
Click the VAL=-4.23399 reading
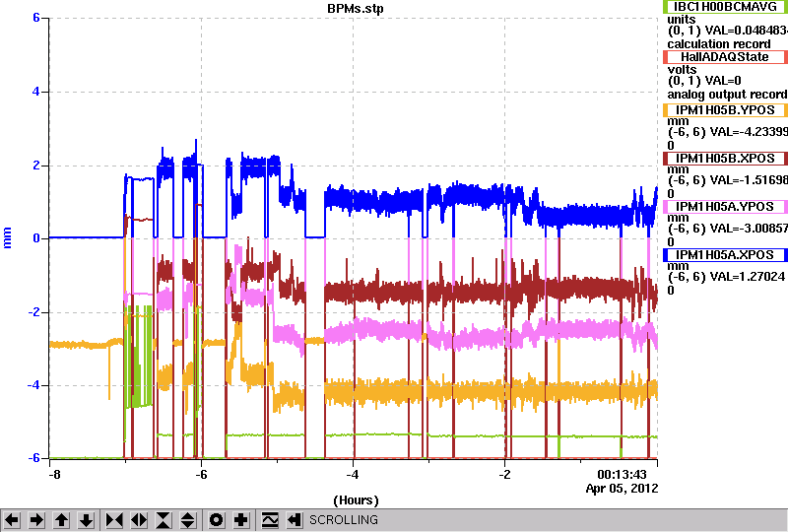[x=747, y=132]
